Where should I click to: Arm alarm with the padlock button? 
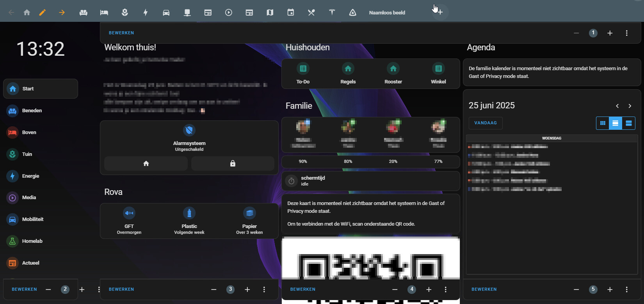(x=233, y=164)
